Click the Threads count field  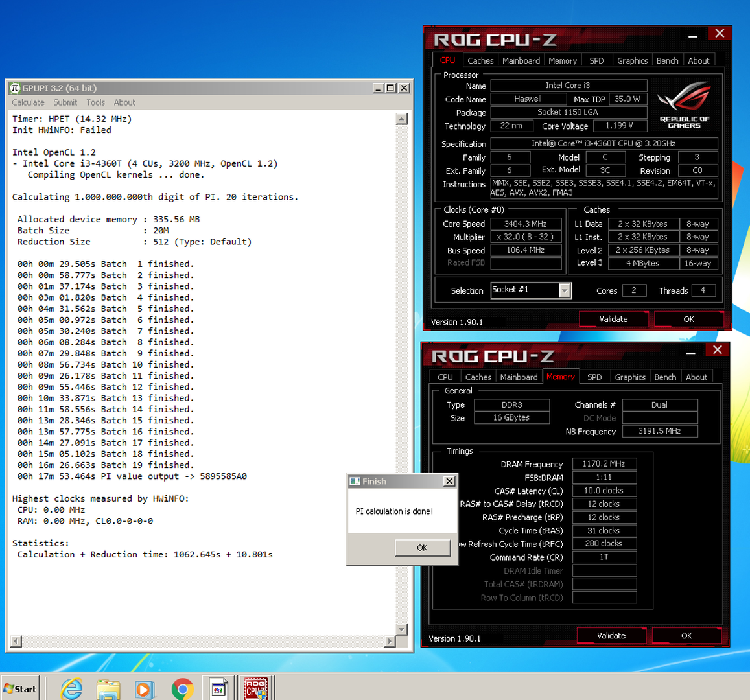[x=703, y=290]
